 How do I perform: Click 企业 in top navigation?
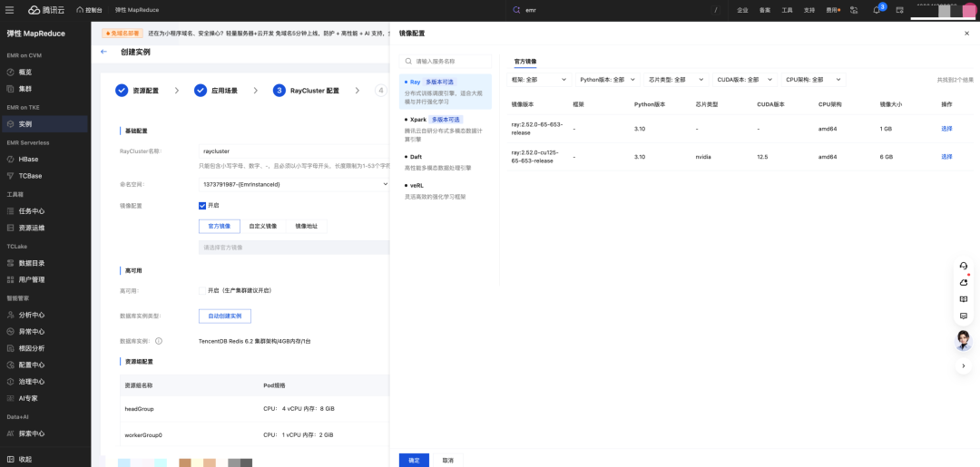[742, 10]
